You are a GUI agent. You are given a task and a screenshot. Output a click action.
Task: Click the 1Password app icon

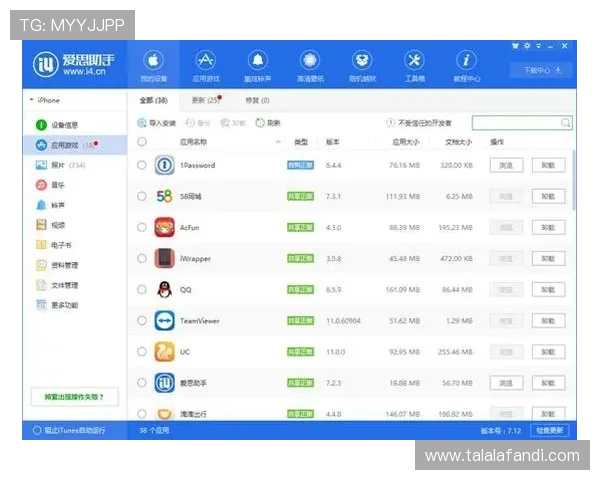(165, 165)
